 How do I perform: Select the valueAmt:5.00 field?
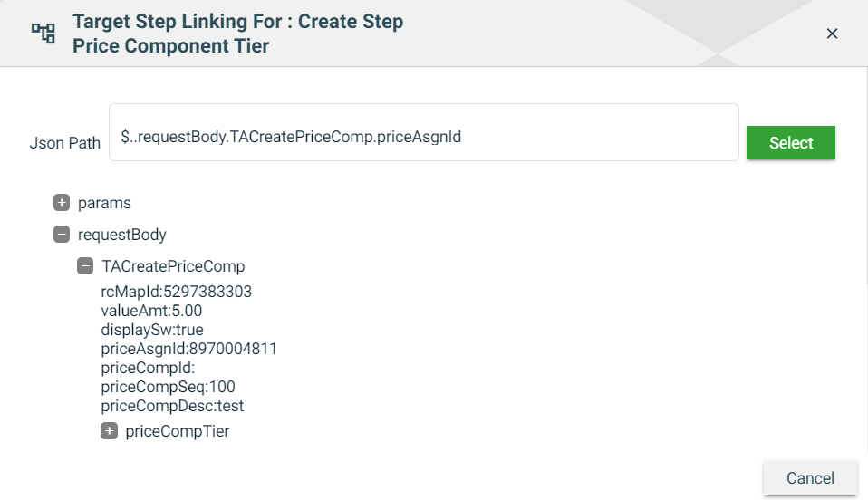click(x=151, y=311)
